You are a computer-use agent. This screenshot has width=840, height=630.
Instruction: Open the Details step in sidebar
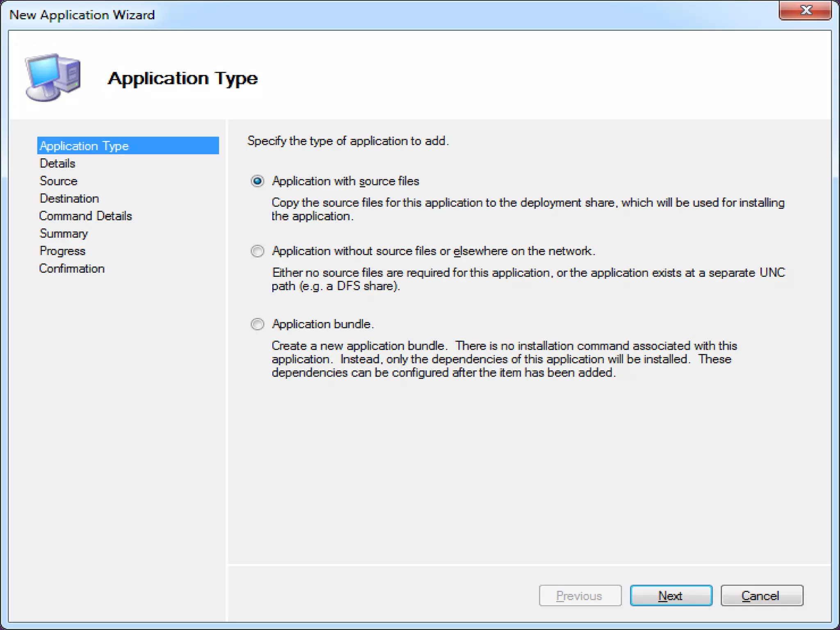(57, 164)
